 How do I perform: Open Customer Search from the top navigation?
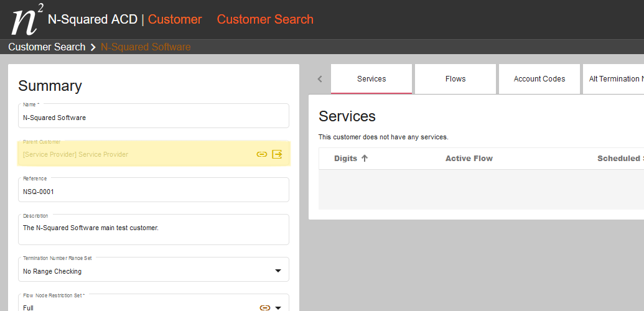[x=265, y=19]
